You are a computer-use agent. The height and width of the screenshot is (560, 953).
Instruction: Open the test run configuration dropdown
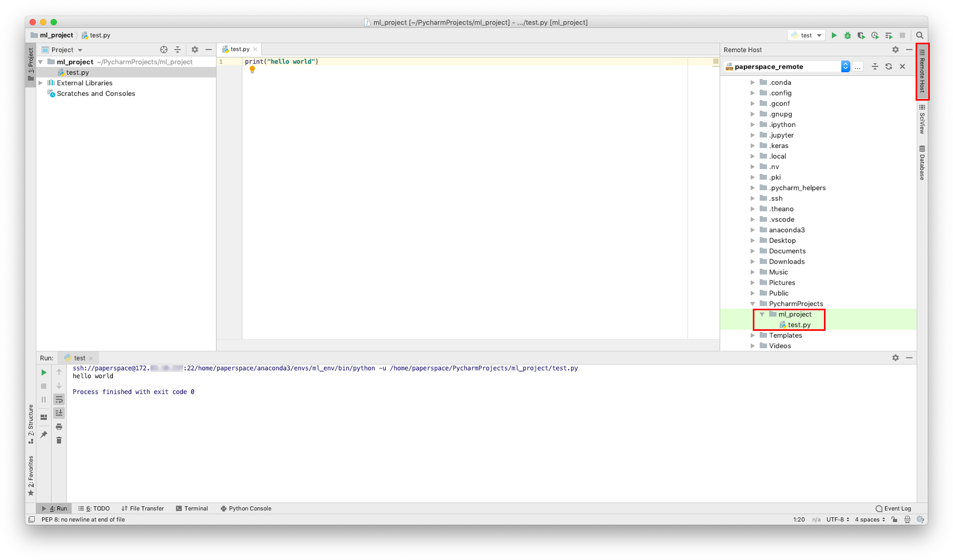click(807, 35)
